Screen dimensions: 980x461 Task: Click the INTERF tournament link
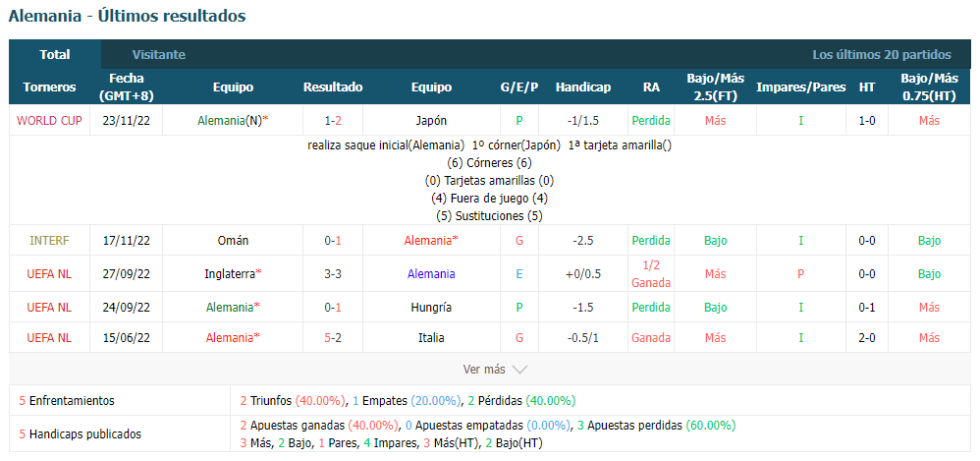pos(49,240)
